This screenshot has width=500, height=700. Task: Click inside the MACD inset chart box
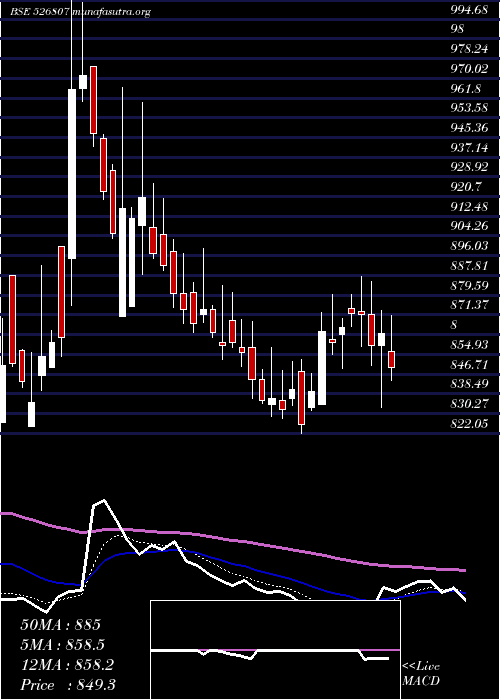(275, 650)
